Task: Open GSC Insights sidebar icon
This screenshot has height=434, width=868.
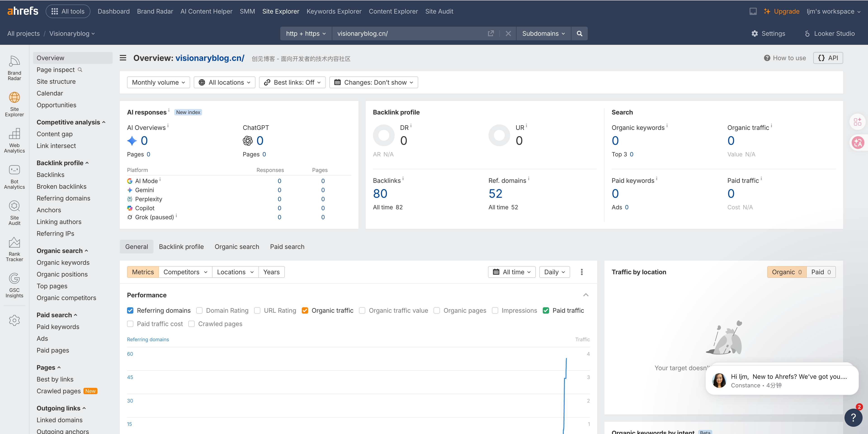Action: click(x=14, y=285)
